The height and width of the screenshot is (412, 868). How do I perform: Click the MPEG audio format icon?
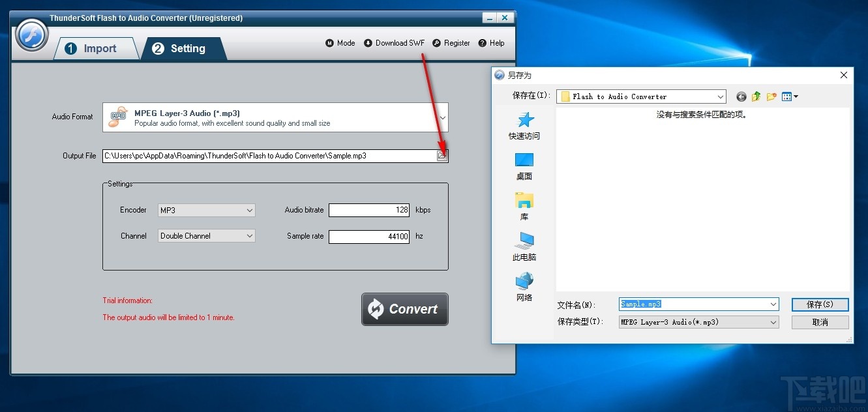117,117
